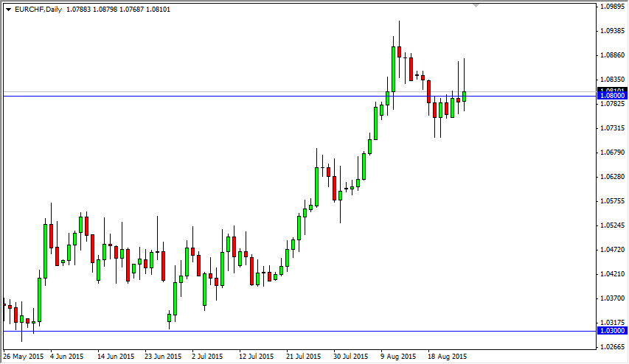Click the 1.05755 price scale label
This screenshot has height=364, width=629.
pos(613,201)
